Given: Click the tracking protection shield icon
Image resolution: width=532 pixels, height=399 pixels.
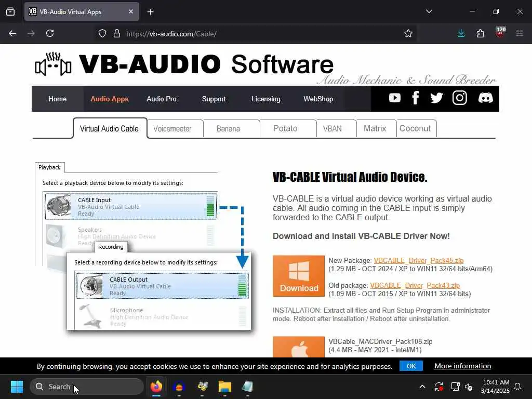Looking at the screenshot, I should [102, 33].
